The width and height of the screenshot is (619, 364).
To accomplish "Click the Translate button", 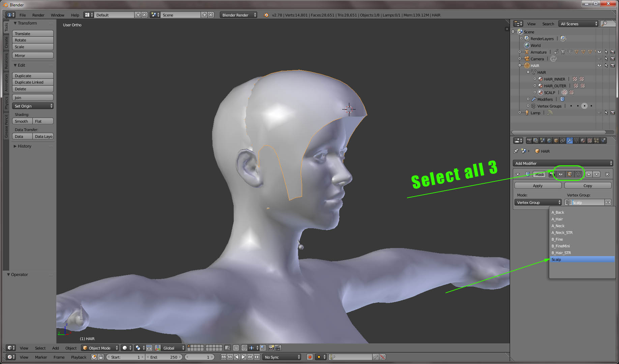I will pyautogui.click(x=33, y=33).
